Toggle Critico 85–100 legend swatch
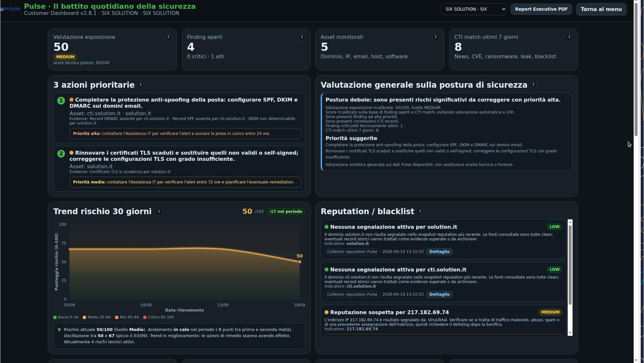 [x=145, y=317]
